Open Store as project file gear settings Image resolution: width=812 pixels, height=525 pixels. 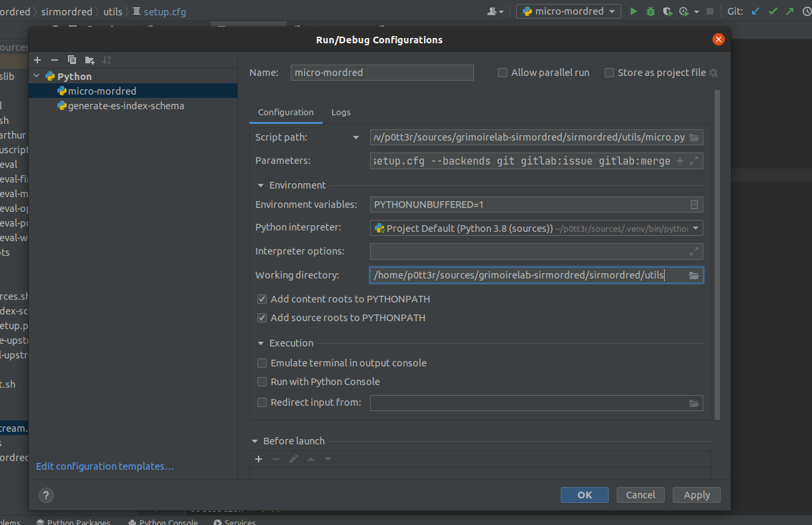click(713, 73)
